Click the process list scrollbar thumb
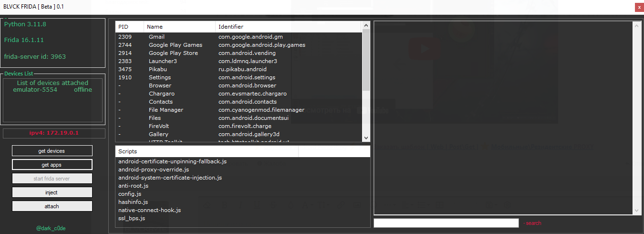The image size is (644, 234). (366, 60)
